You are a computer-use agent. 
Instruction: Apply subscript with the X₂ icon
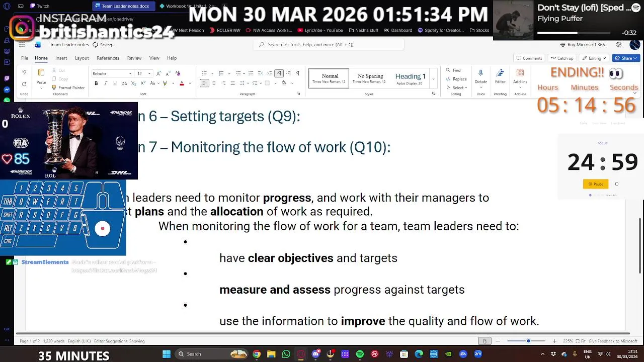(133, 83)
